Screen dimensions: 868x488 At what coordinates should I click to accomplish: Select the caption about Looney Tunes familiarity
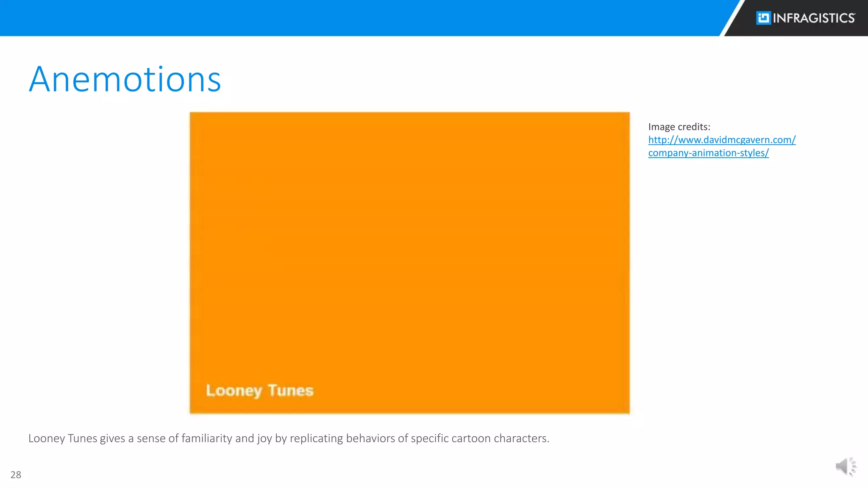289,438
